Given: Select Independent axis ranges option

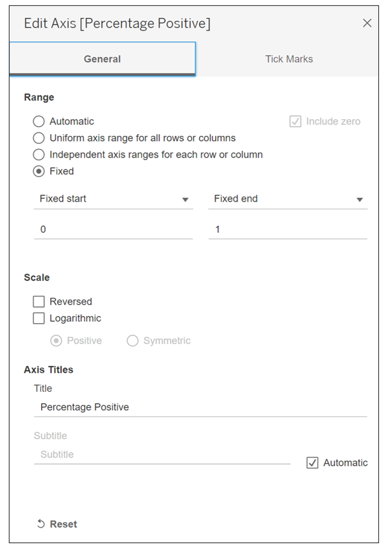Looking at the screenshot, I should [x=39, y=155].
